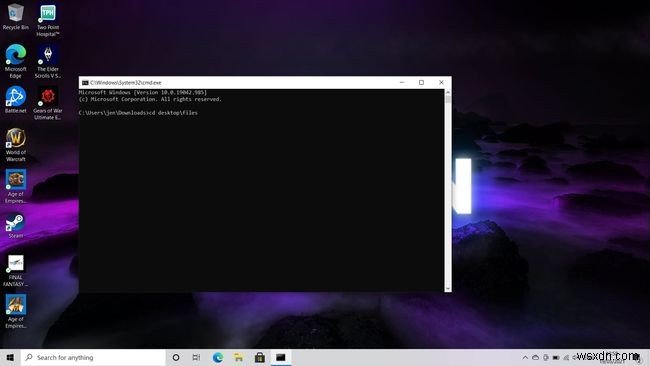This screenshot has width=650, height=366.
Task: Select The Elder Scrolls V desktop icon
Action: pos(48,61)
